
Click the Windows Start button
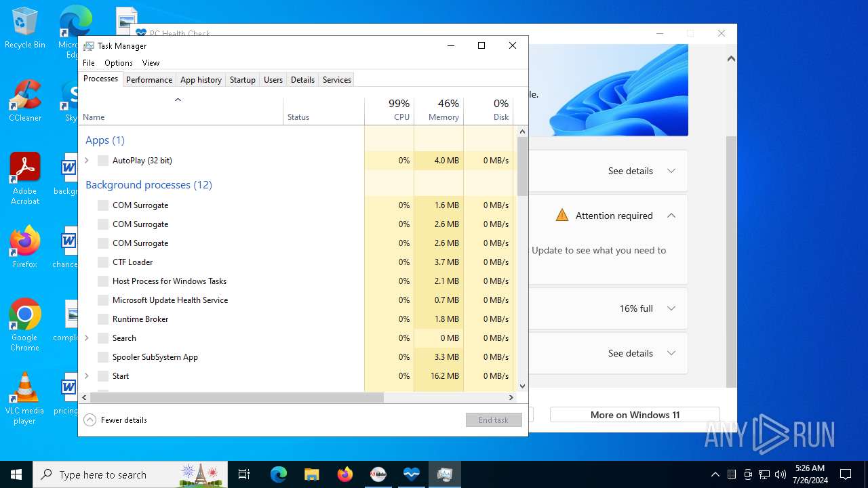click(x=16, y=474)
